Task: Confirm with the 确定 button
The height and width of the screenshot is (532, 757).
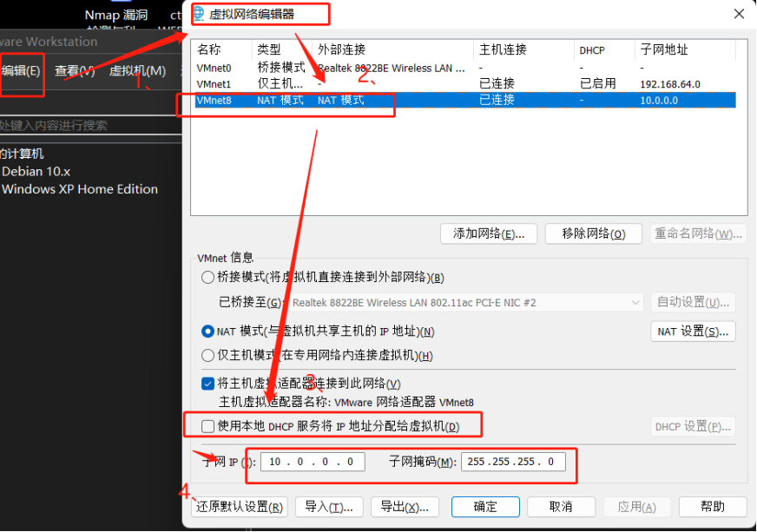Action: 485,507
